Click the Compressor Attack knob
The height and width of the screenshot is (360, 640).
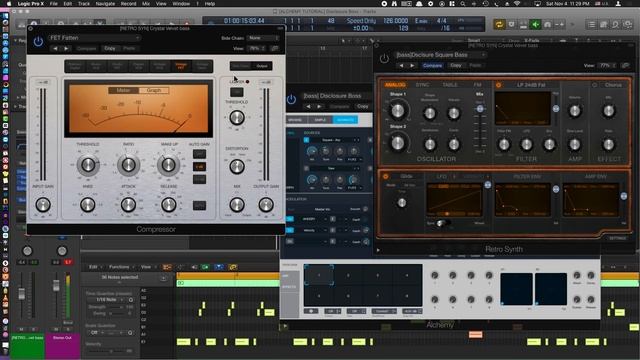128,204
